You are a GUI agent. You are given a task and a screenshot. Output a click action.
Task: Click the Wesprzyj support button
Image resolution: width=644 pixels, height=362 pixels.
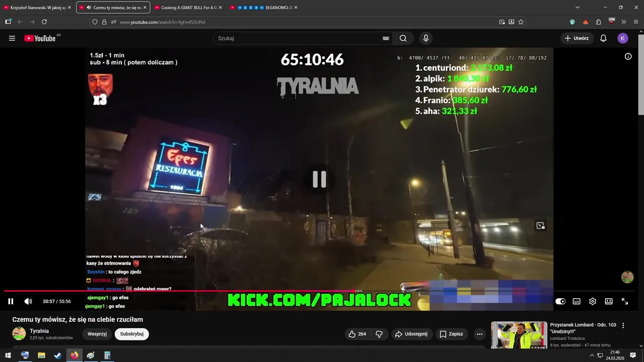(97, 334)
